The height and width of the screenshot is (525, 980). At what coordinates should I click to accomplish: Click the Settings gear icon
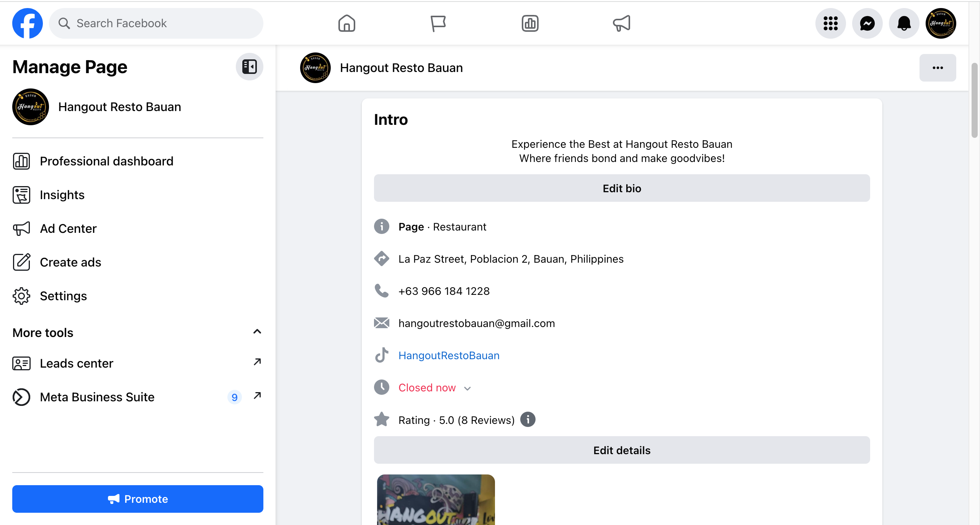tap(21, 296)
